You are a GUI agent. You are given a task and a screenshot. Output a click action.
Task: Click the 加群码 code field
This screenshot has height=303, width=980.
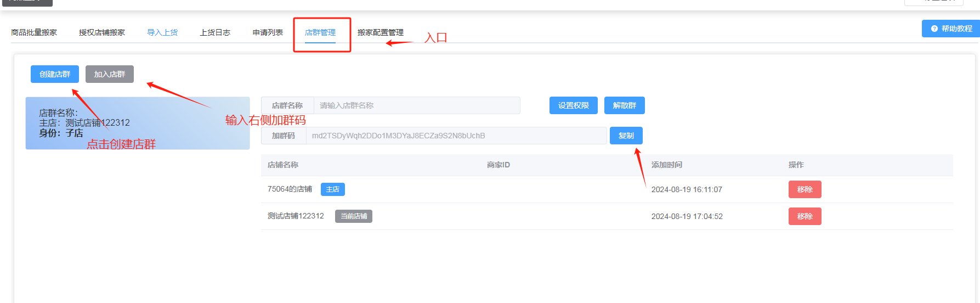point(455,136)
